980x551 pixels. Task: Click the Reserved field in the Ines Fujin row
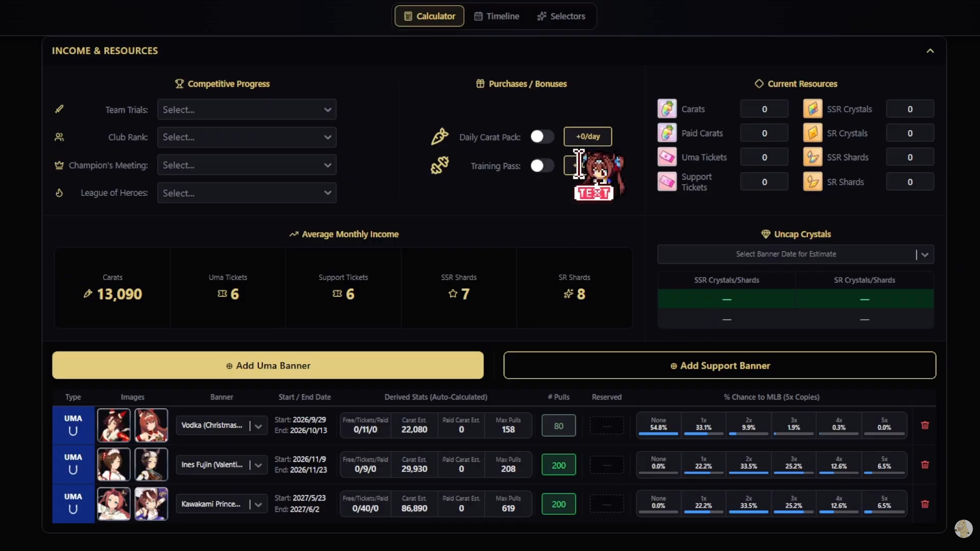(606, 465)
